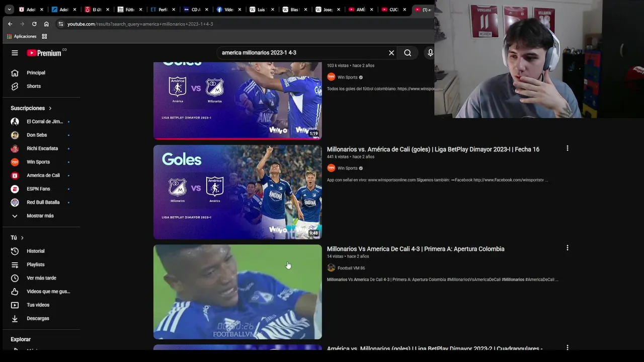Switch to the 'CD A' browser tab
Viewport: 644px width, 362px height.
196,10
